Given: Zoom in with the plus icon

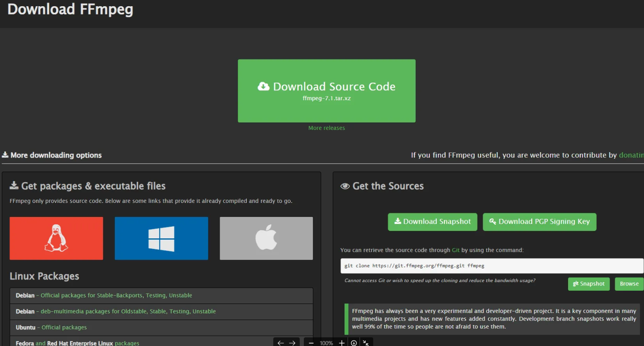Looking at the screenshot, I should 341,343.
